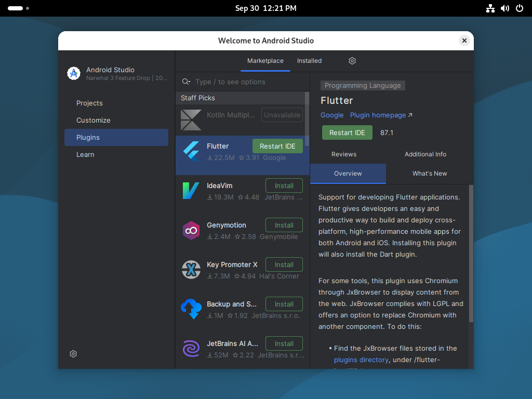
Task: Open the Plugin homepage link
Action: tap(378, 115)
